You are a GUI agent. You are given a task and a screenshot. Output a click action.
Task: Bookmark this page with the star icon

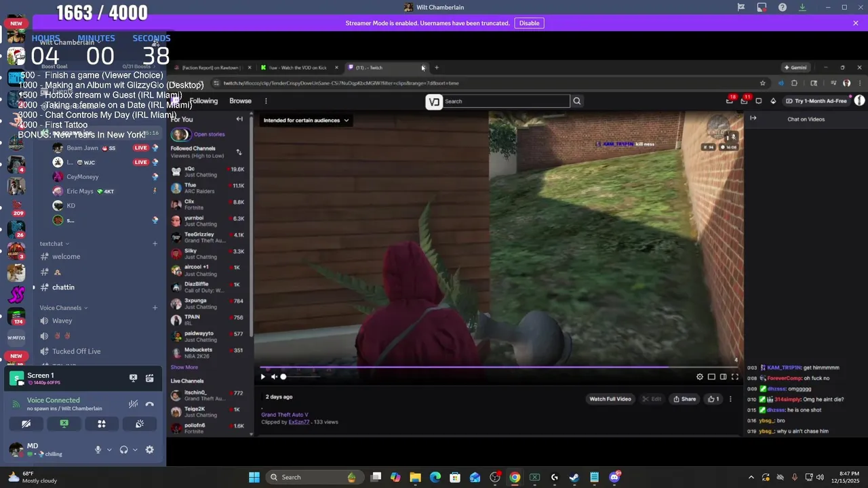[763, 83]
